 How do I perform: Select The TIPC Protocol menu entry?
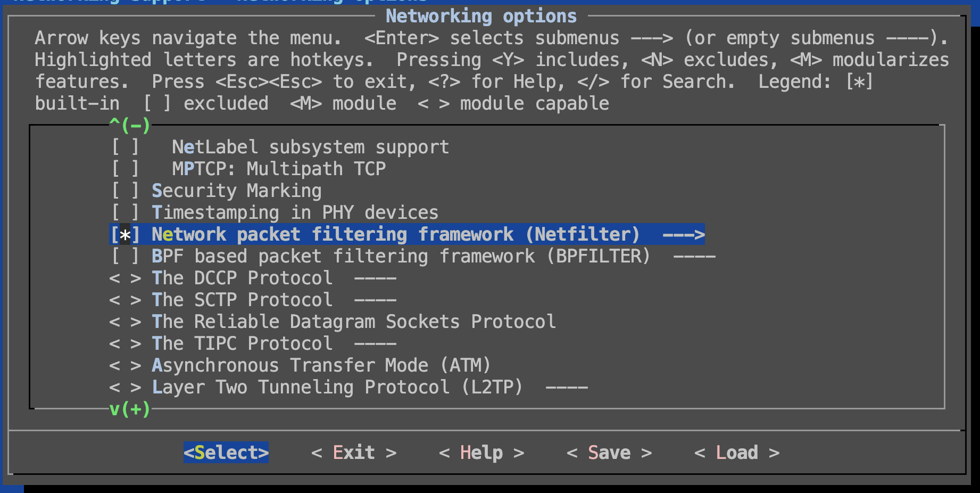click(242, 344)
